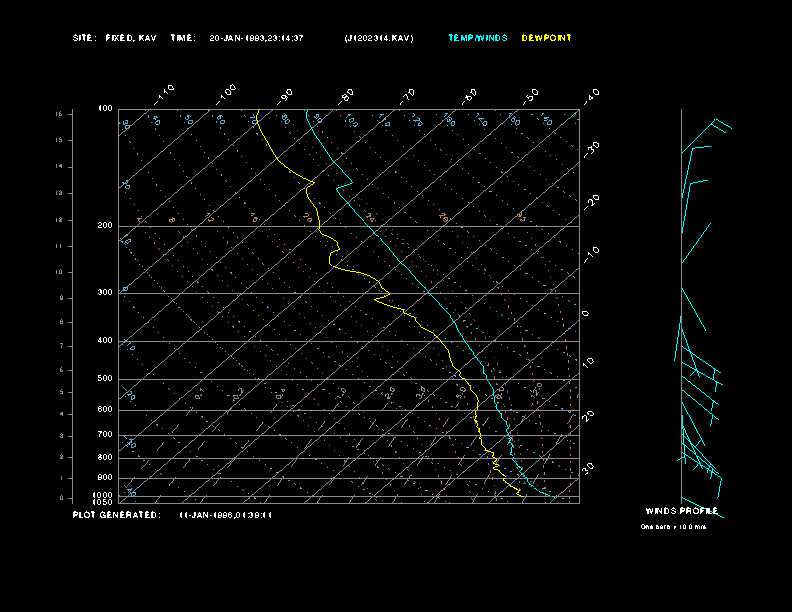Select the 200 pressure level label
The height and width of the screenshot is (612, 792).
pos(105,226)
